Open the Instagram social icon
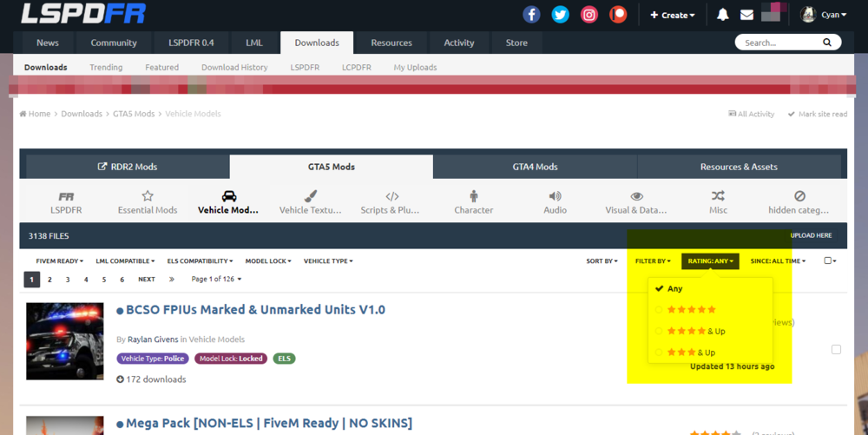The width and height of the screenshot is (868, 435). pos(589,15)
